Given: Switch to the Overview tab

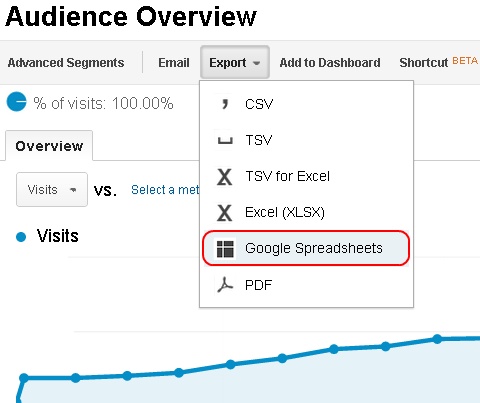Looking at the screenshot, I should 49,146.
